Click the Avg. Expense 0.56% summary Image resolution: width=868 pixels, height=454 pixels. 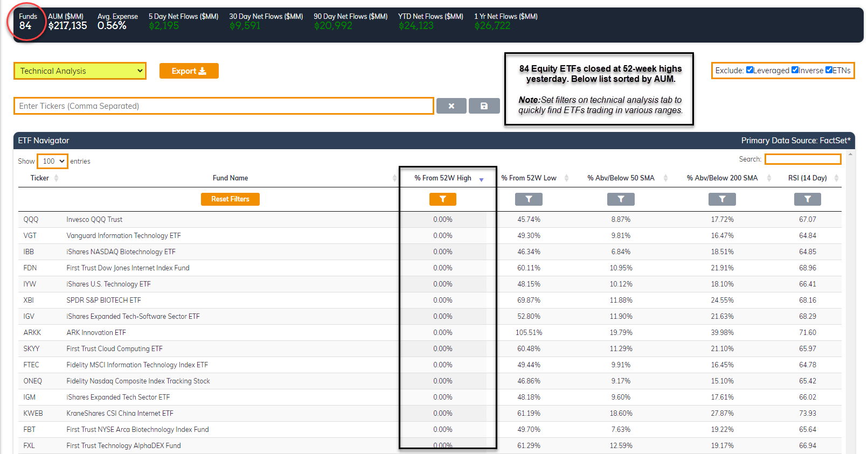117,21
